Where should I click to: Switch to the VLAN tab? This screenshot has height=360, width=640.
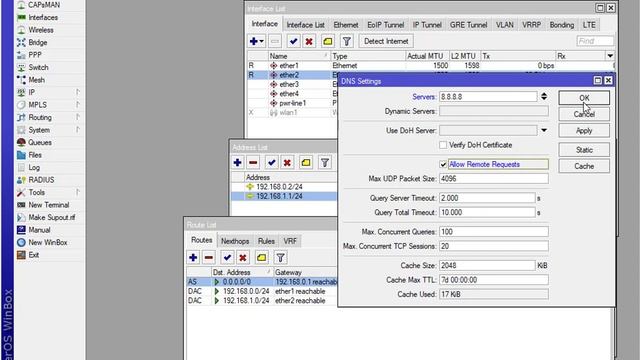504,25
